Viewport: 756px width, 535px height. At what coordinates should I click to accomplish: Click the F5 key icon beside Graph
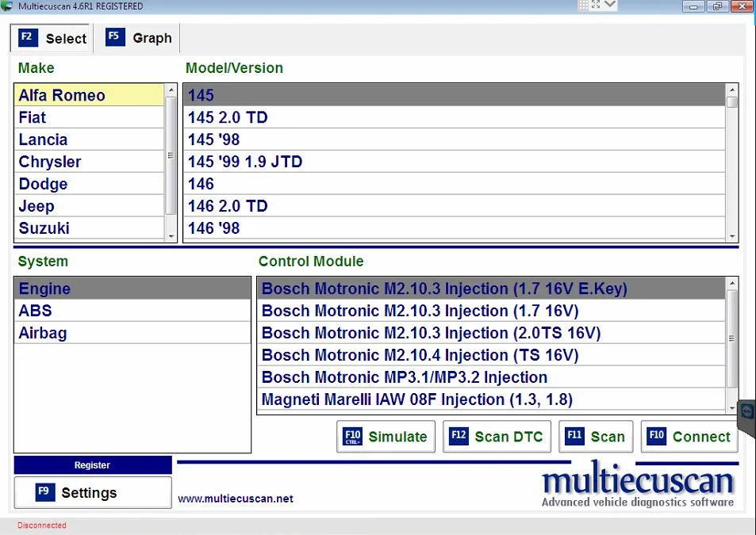coord(115,37)
